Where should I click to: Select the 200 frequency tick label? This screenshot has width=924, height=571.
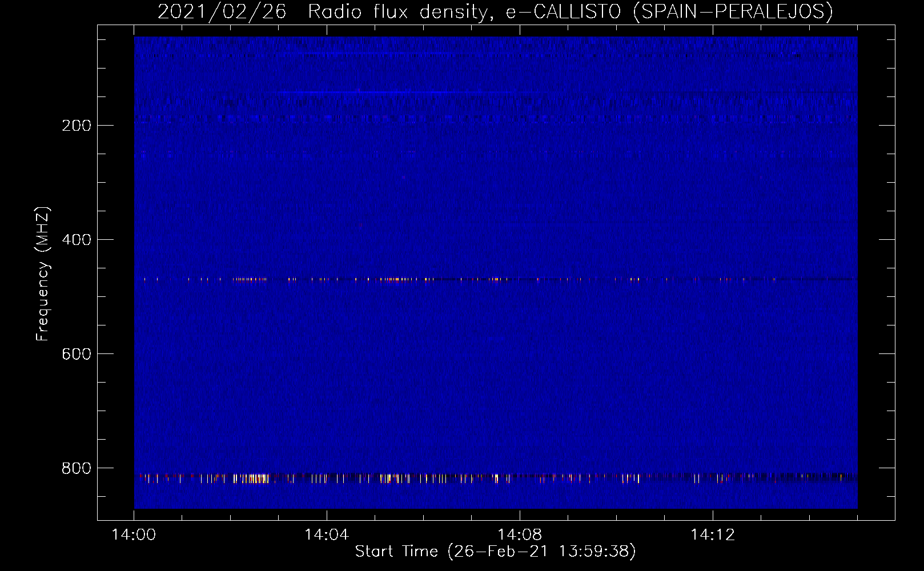77,126
